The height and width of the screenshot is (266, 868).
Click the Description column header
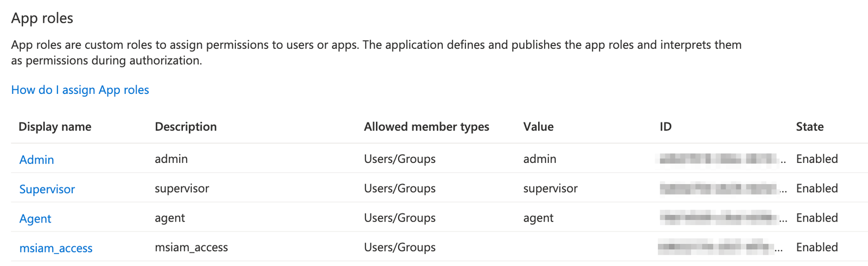click(x=186, y=127)
